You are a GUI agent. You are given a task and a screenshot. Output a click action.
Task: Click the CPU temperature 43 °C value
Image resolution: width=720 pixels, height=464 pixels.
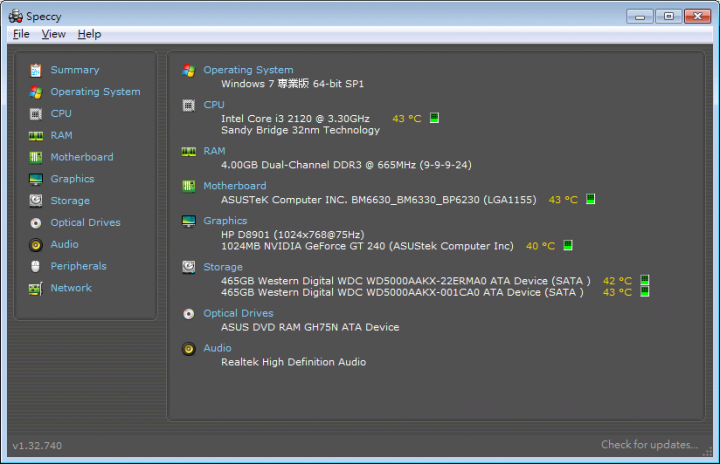point(406,119)
